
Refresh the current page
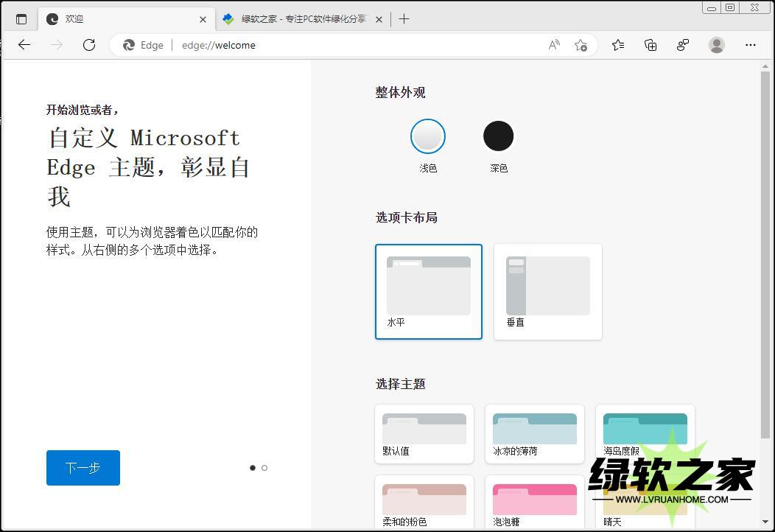tap(89, 45)
